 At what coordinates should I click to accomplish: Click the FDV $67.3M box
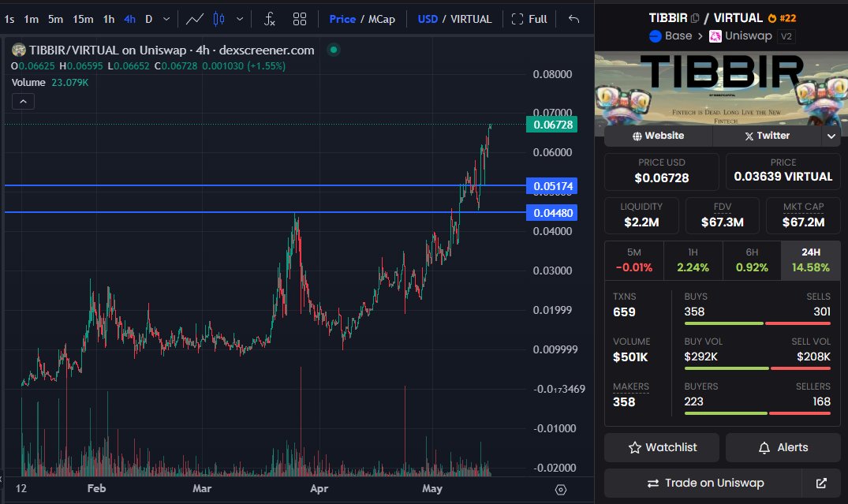coord(723,215)
